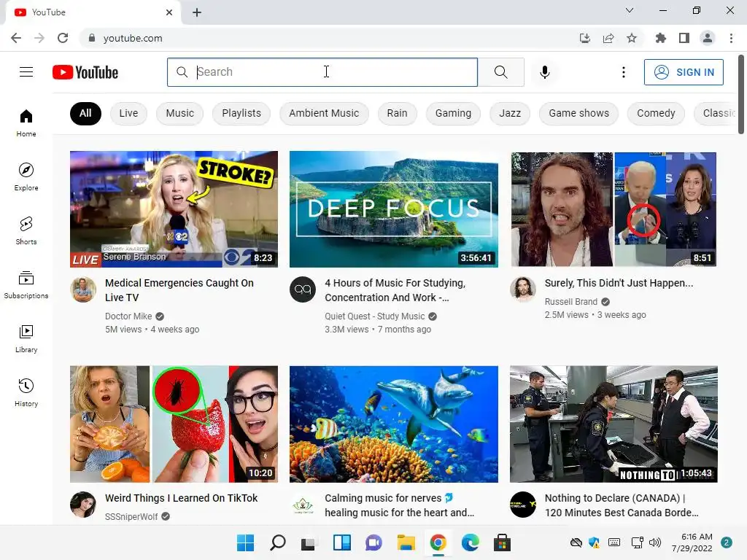Open Doctor Mike channel avatar
This screenshot has height=560, width=747.
point(83,289)
